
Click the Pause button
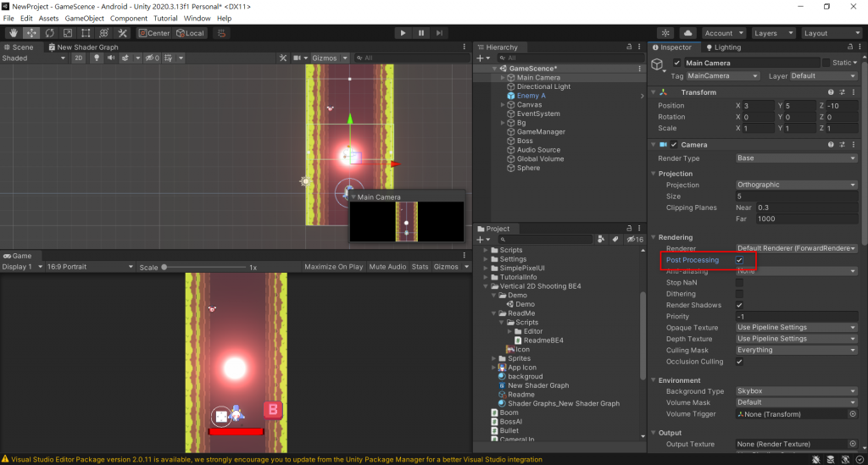(421, 33)
